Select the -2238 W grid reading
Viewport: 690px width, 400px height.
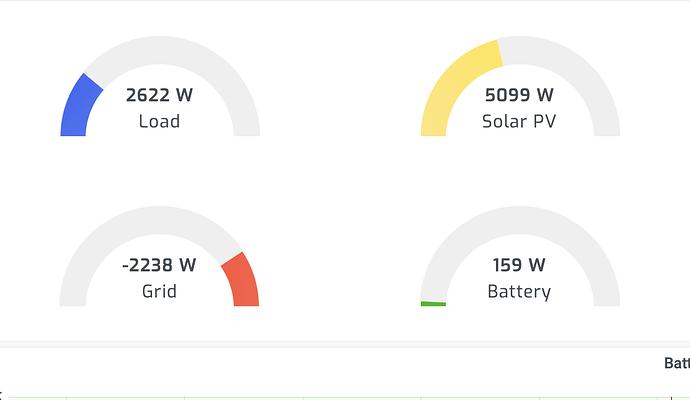[x=159, y=265]
